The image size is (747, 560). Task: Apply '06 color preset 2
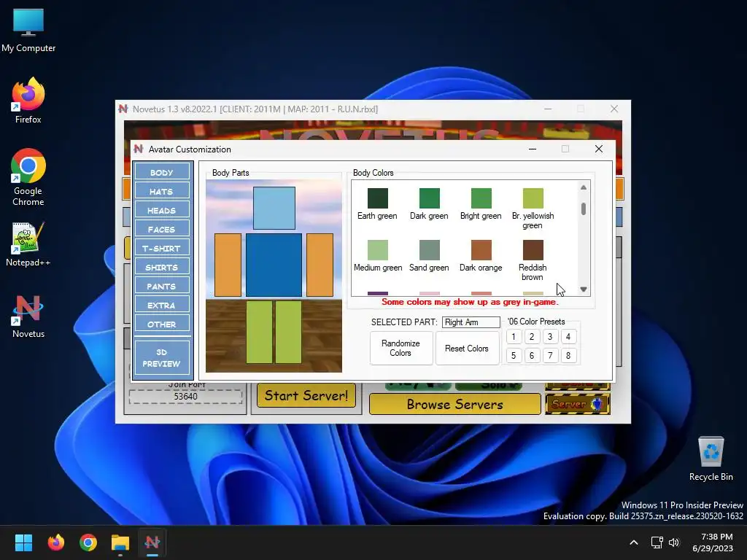(x=532, y=337)
